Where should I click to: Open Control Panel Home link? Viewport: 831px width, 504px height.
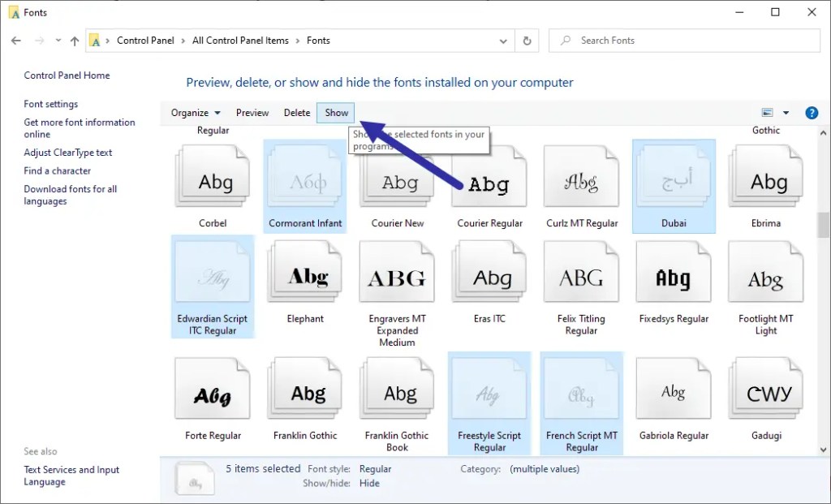click(x=67, y=75)
